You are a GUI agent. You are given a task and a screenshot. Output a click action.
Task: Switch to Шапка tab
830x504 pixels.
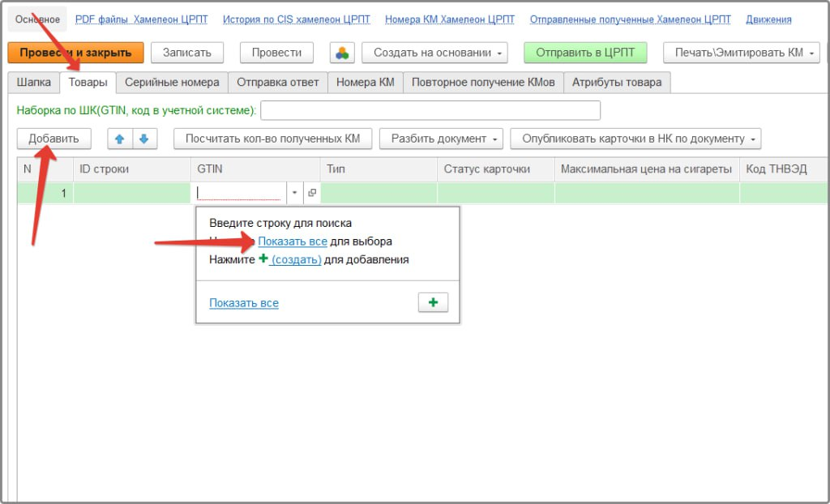34,83
